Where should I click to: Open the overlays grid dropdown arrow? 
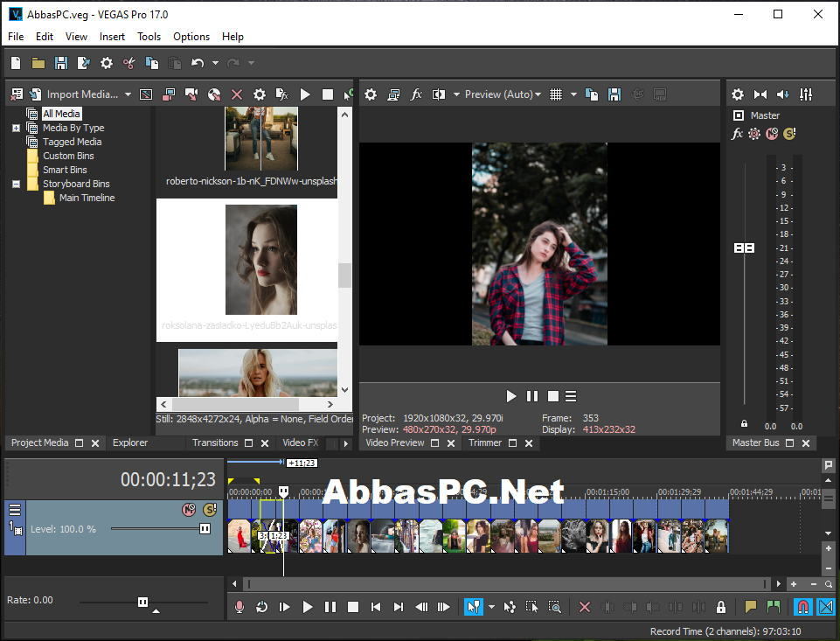tap(573, 94)
